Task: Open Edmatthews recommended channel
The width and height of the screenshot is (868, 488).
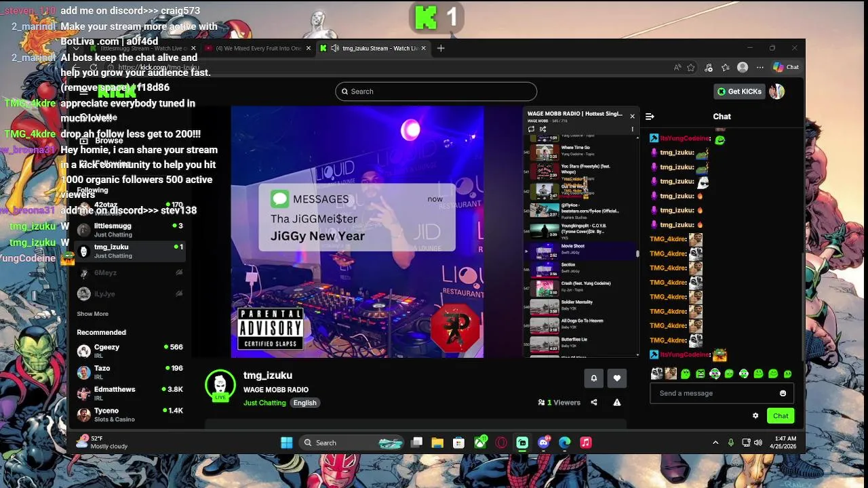Action: (x=130, y=393)
